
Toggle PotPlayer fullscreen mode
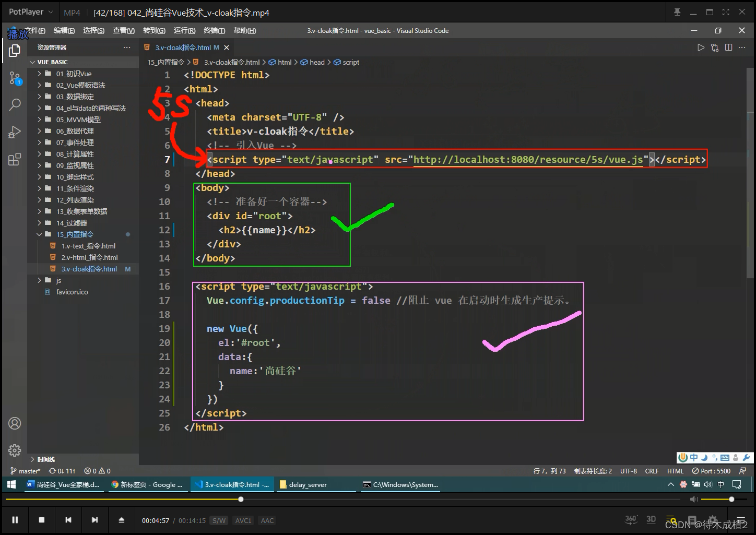[726, 12]
